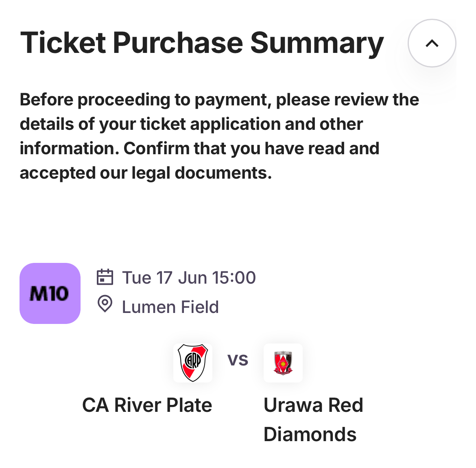Click the word information in the description
476x468 pixels.
coord(69,149)
